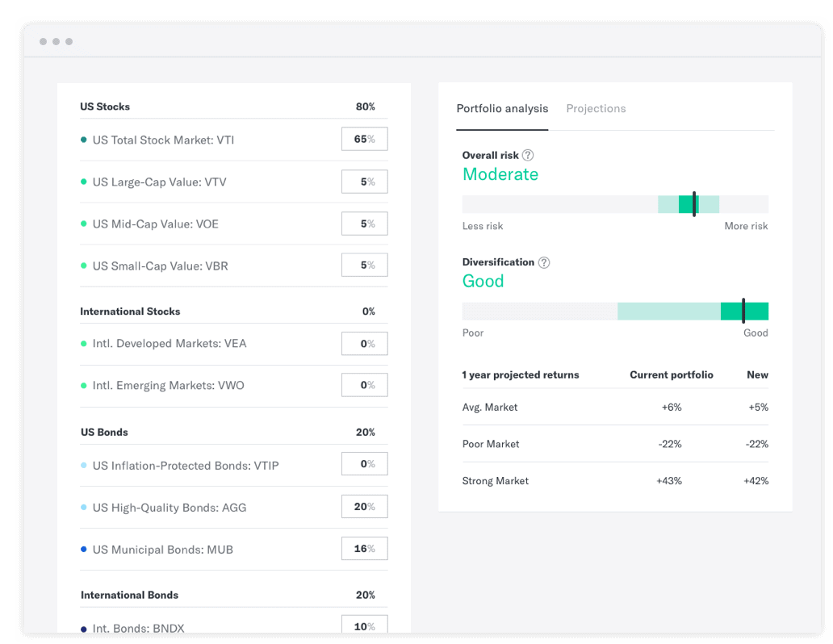Viewport: 833px width, 644px height.
Task: Switch to the Projections tab
Action: pos(596,108)
